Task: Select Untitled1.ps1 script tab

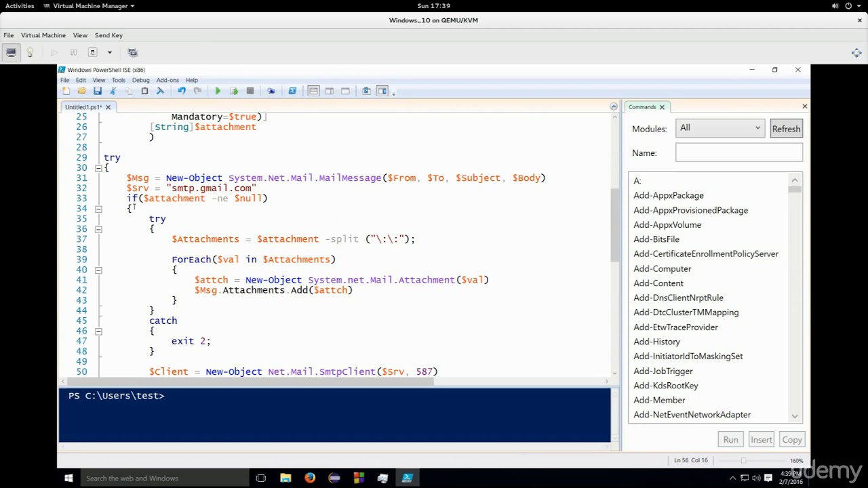Action: pyautogui.click(x=83, y=107)
